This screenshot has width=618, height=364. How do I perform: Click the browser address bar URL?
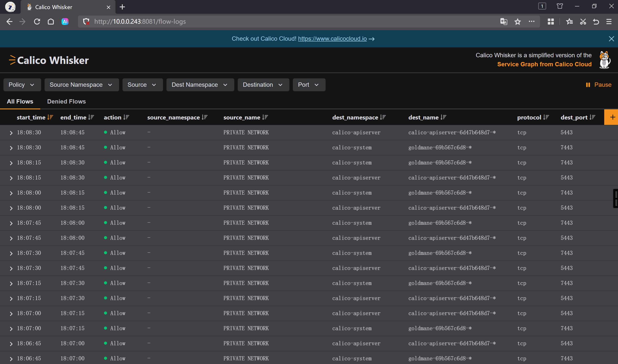[140, 22]
